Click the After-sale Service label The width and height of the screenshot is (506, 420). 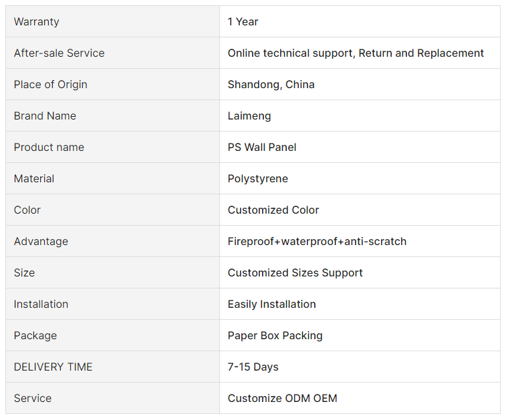tap(59, 53)
